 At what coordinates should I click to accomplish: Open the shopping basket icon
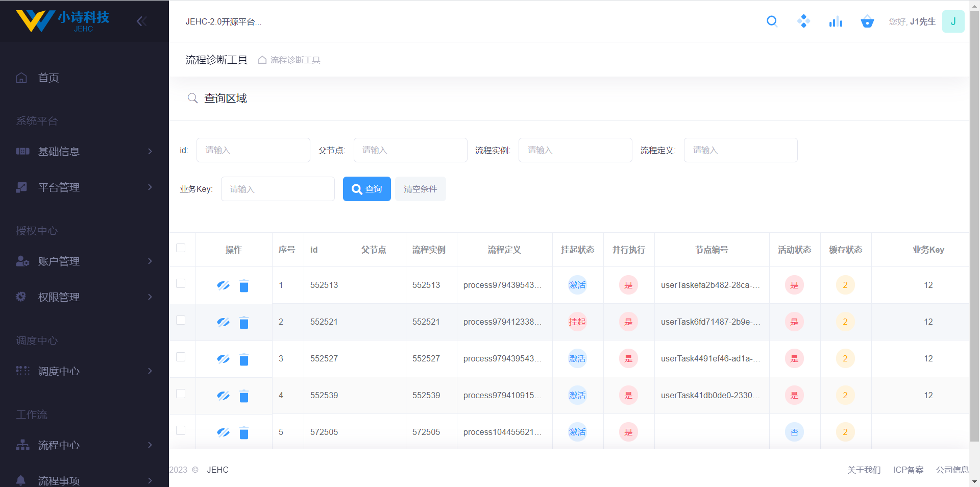point(867,21)
